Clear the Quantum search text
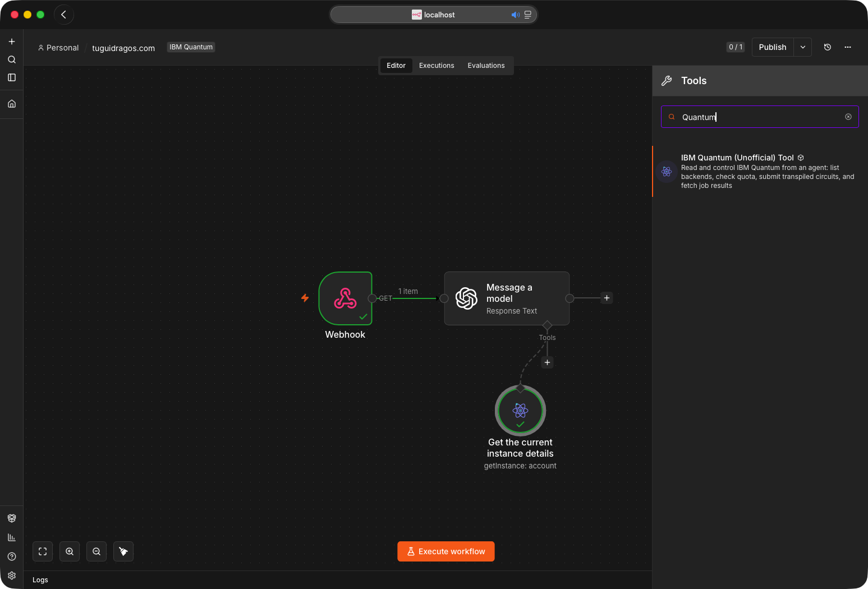This screenshot has height=589, width=868. tap(848, 117)
